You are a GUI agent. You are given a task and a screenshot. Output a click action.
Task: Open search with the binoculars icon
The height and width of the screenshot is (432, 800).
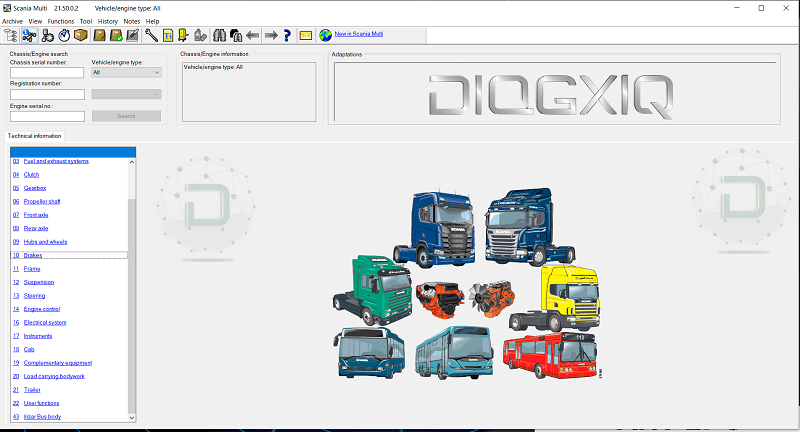[x=219, y=35]
